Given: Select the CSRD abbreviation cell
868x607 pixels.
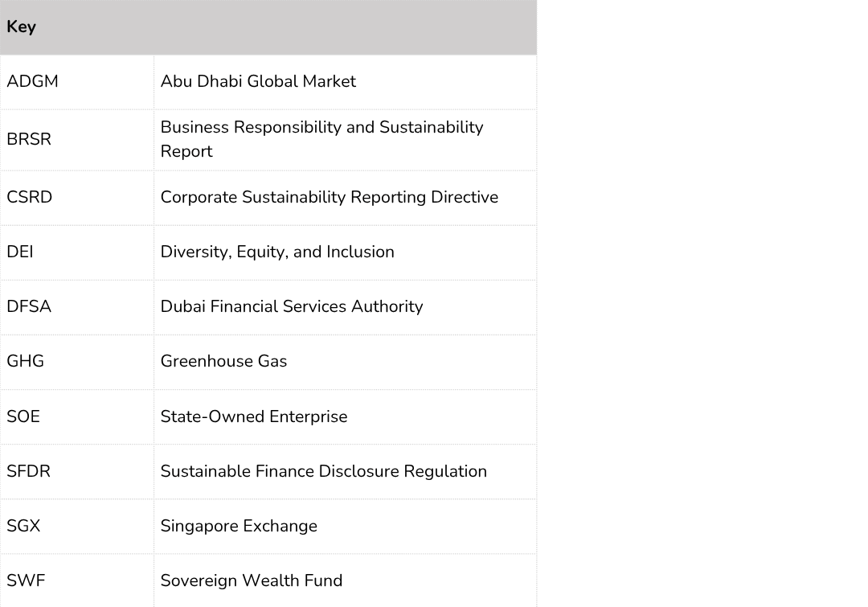Looking at the screenshot, I should [77, 198].
